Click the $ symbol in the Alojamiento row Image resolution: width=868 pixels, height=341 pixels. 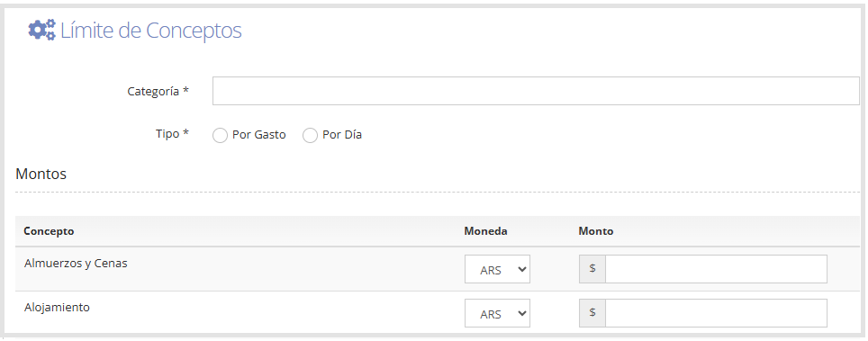click(x=592, y=313)
